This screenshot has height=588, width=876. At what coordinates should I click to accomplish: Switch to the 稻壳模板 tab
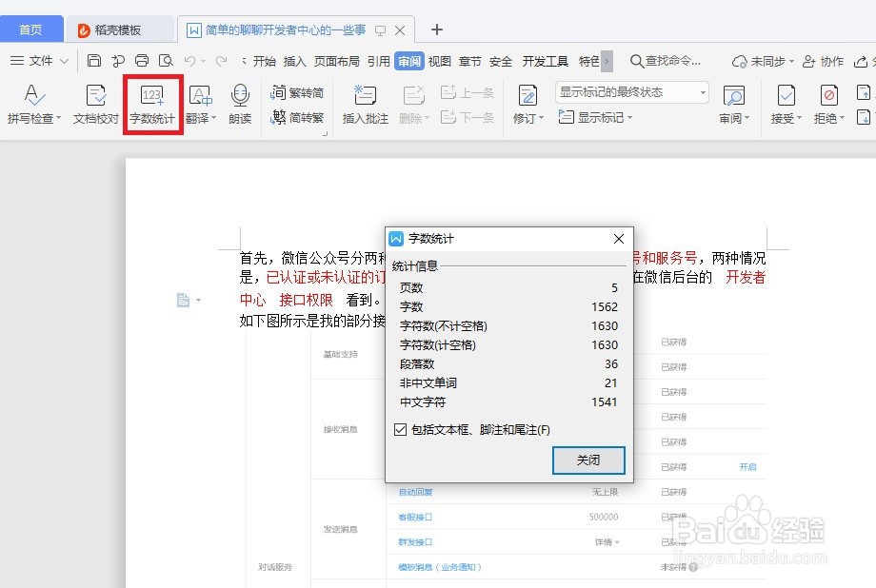[120, 29]
